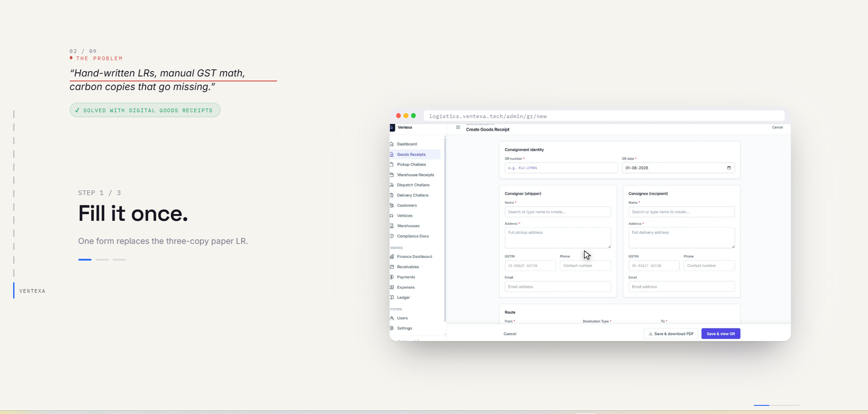Screen dimensions: 868x414
Task: Click the Consignee name search field
Action: (x=681, y=212)
